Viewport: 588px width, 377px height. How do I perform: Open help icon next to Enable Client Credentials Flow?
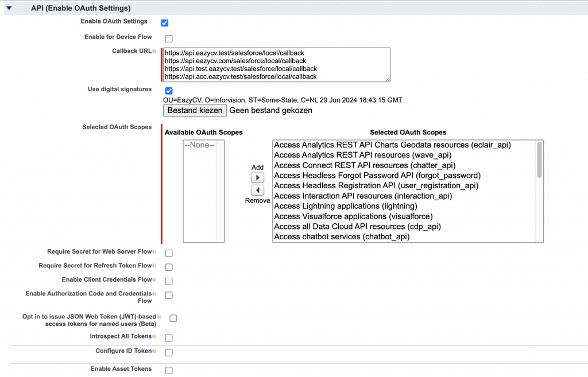click(x=154, y=280)
